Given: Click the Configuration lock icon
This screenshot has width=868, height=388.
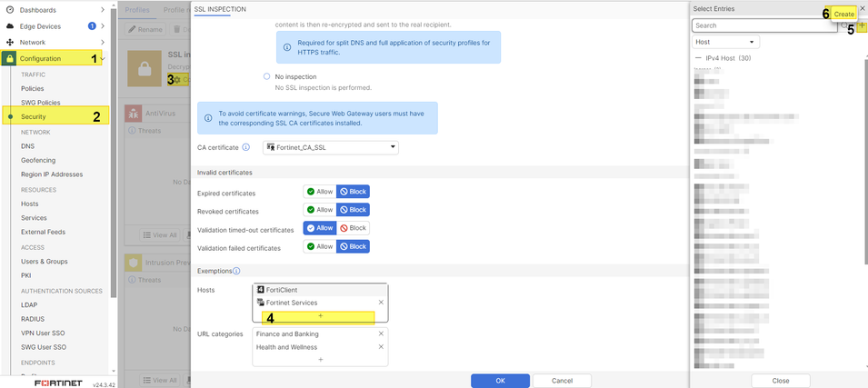Looking at the screenshot, I should point(10,58).
